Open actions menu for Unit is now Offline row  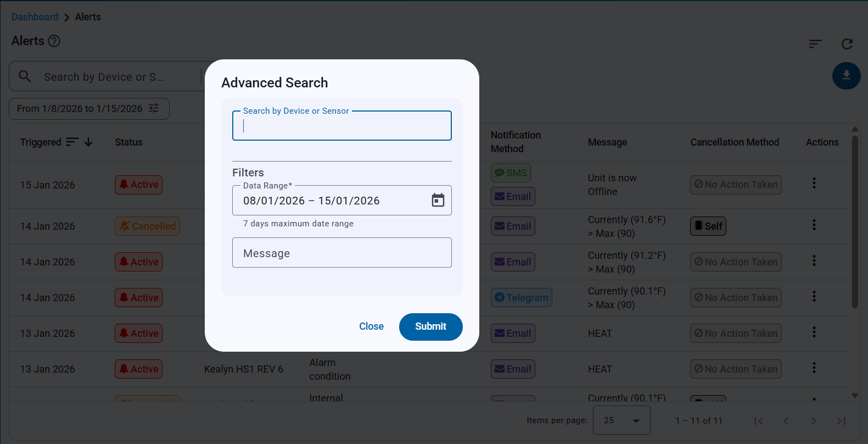[814, 183]
